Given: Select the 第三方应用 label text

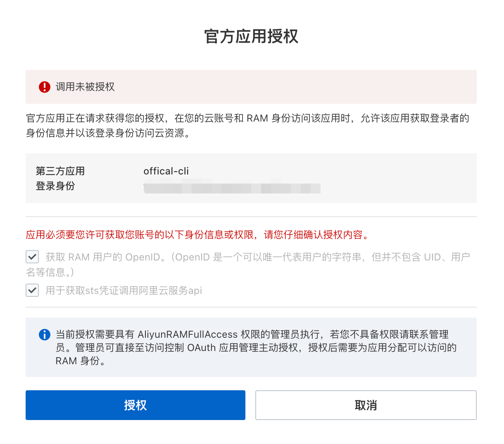Looking at the screenshot, I should (x=59, y=171).
